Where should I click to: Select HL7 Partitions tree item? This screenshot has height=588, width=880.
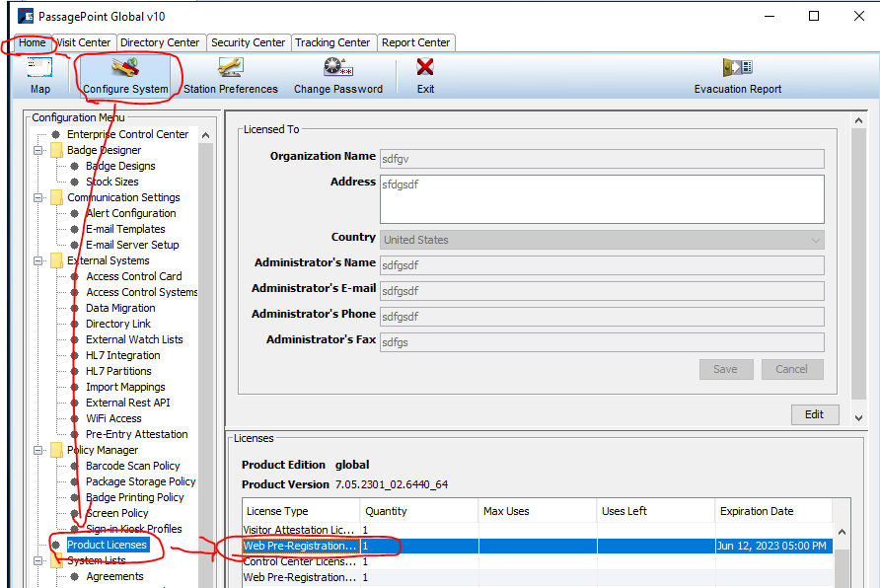(x=118, y=371)
